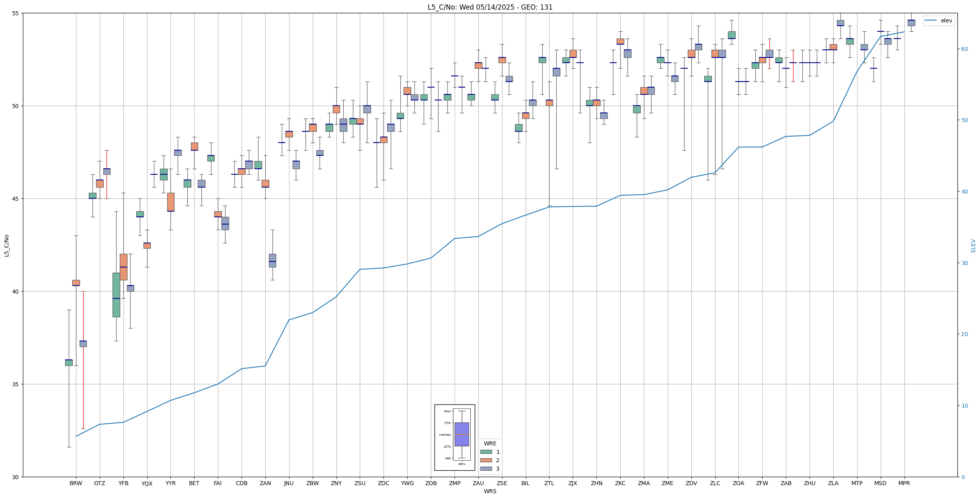Click the MTP station tick label
The height and width of the screenshot is (498, 980).
(x=857, y=484)
